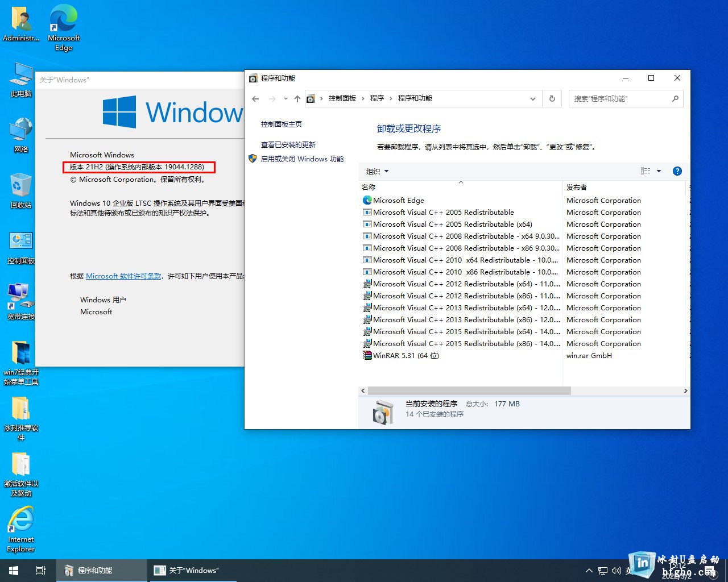Expand the address bar history dropdown

pos(533,98)
